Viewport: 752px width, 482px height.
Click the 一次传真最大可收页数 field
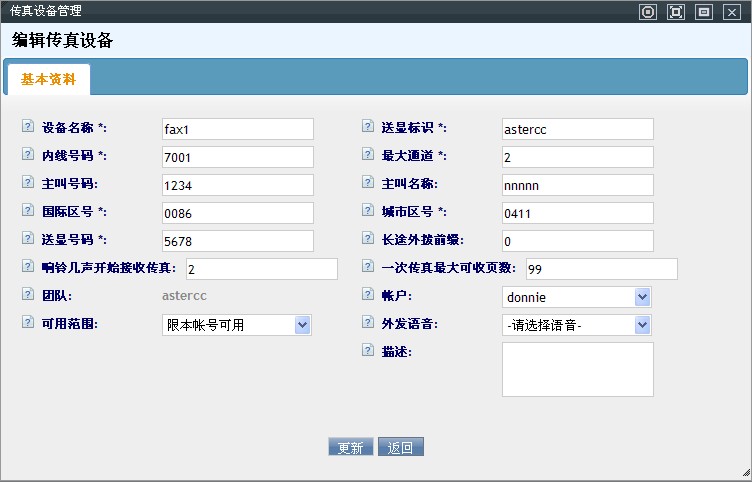click(601, 269)
